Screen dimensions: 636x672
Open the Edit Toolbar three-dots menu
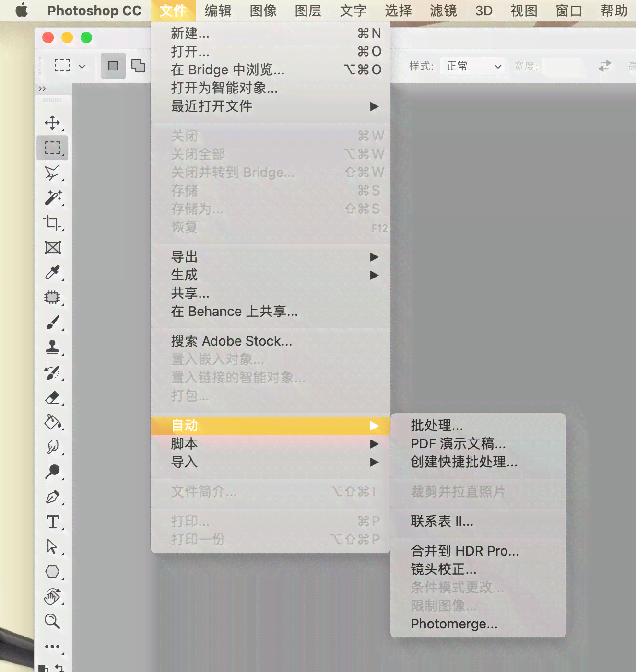(52, 647)
